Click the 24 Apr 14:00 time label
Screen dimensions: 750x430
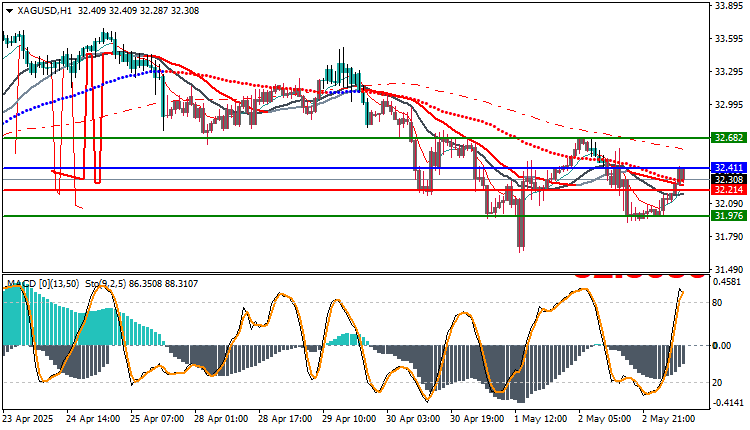(93, 419)
